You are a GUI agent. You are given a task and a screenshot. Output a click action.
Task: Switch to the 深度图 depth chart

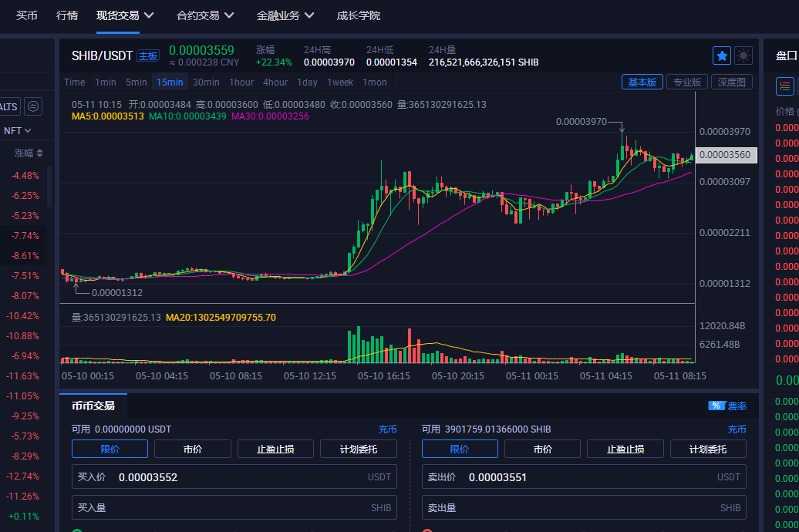[731, 82]
